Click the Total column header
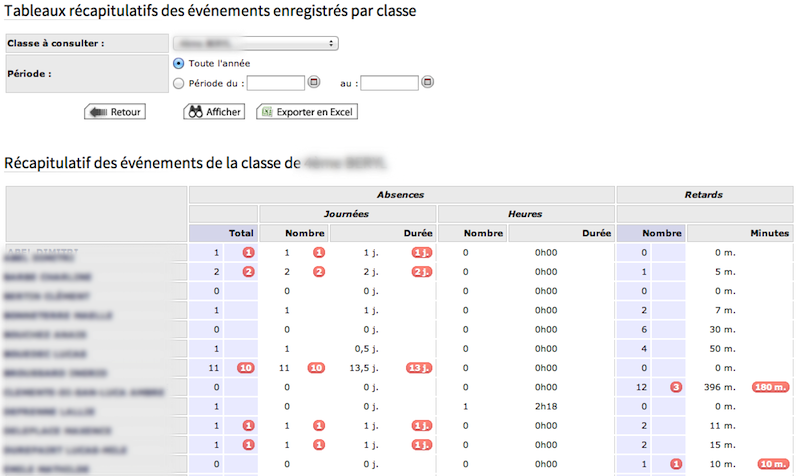Viewport: 800px width, 476px height. 241,233
